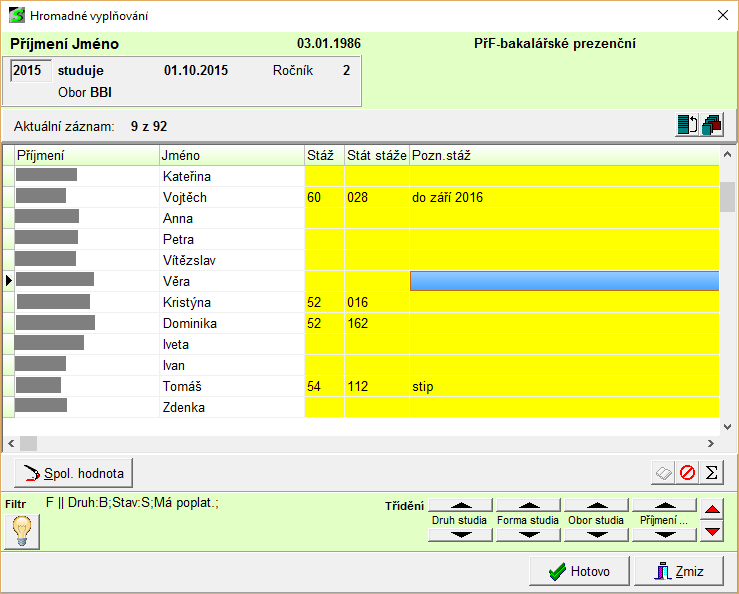Click the red up triangle button
Screen dimensions: 739x594
712,509
